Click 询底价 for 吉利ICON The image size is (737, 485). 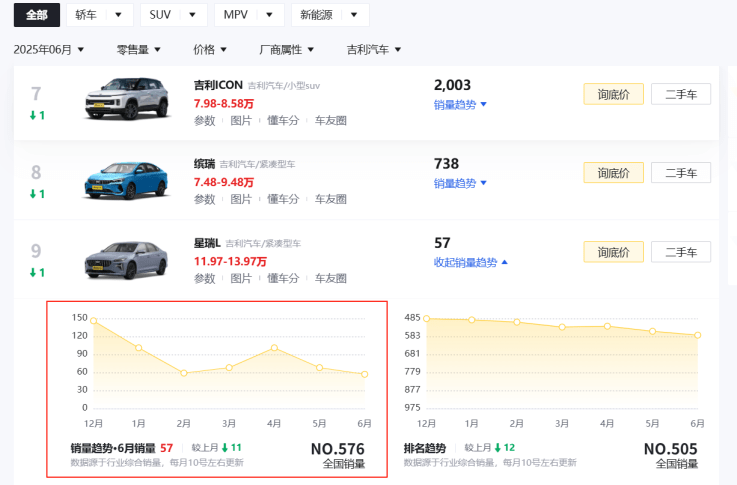click(613, 94)
